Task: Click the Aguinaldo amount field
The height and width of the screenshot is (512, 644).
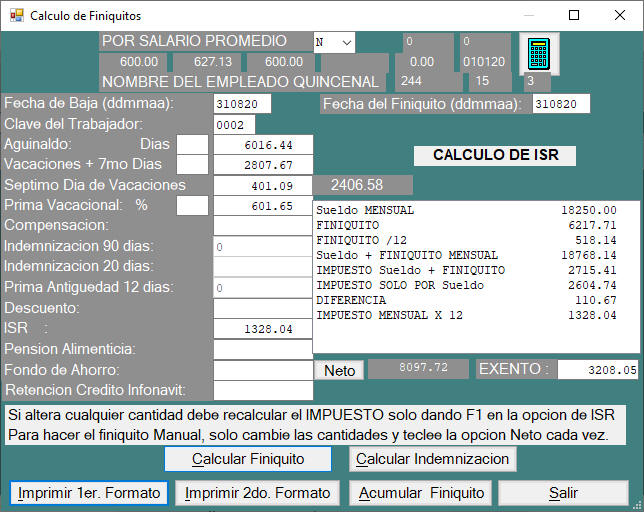Action: click(x=263, y=145)
